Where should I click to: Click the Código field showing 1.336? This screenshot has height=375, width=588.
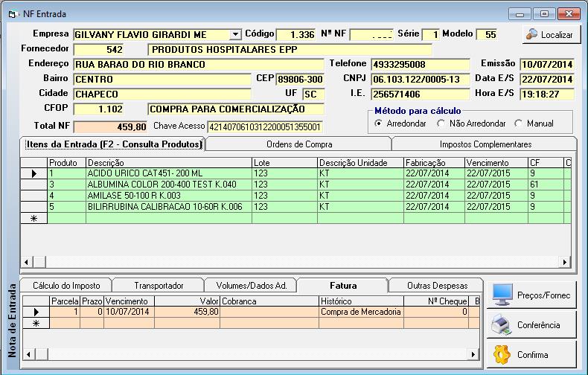click(296, 34)
